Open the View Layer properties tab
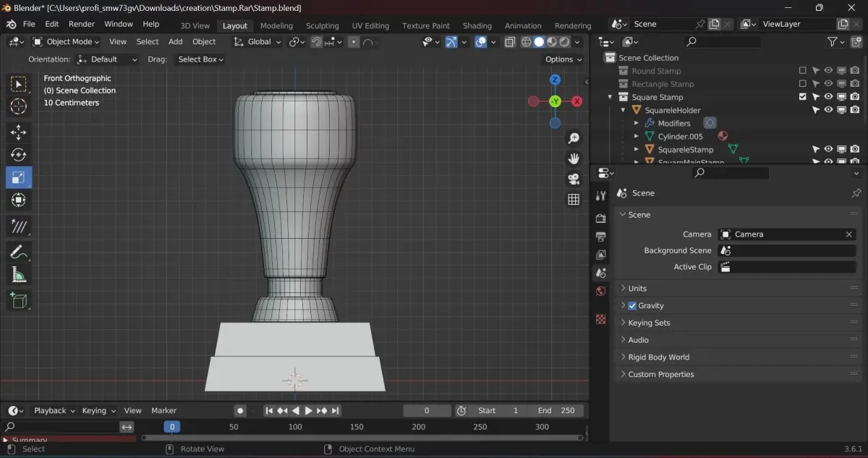The width and height of the screenshot is (868, 458). 600,255
